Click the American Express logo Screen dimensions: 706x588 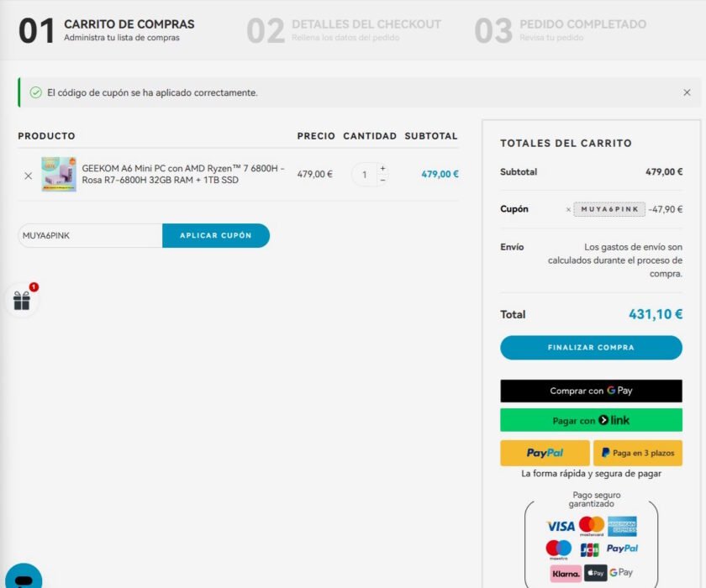[622, 526]
